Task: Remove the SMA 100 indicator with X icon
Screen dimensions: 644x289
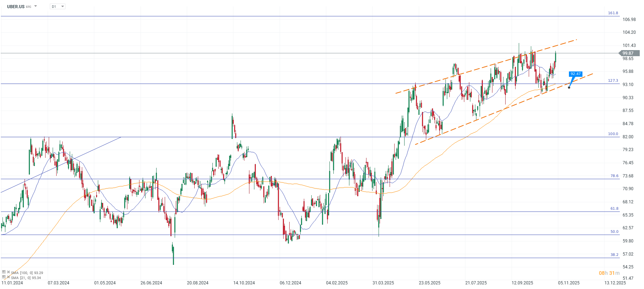Action: (8, 272)
